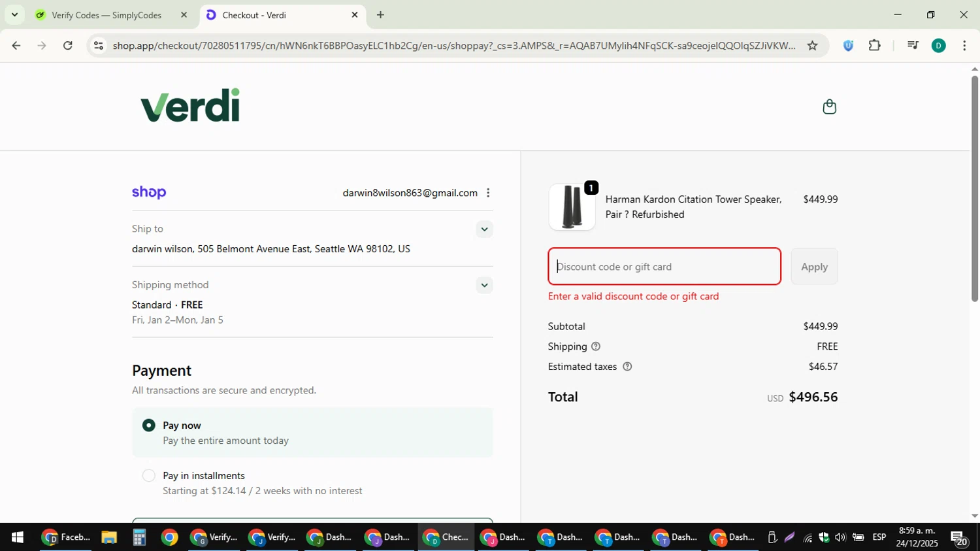Open the plain Chrome icon in taskbar
The height and width of the screenshot is (551, 980).
(169, 537)
